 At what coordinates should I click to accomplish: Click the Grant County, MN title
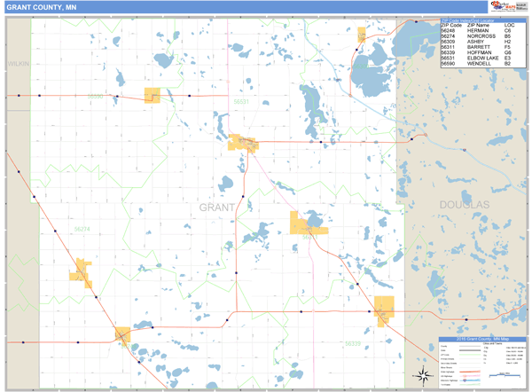point(35,8)
